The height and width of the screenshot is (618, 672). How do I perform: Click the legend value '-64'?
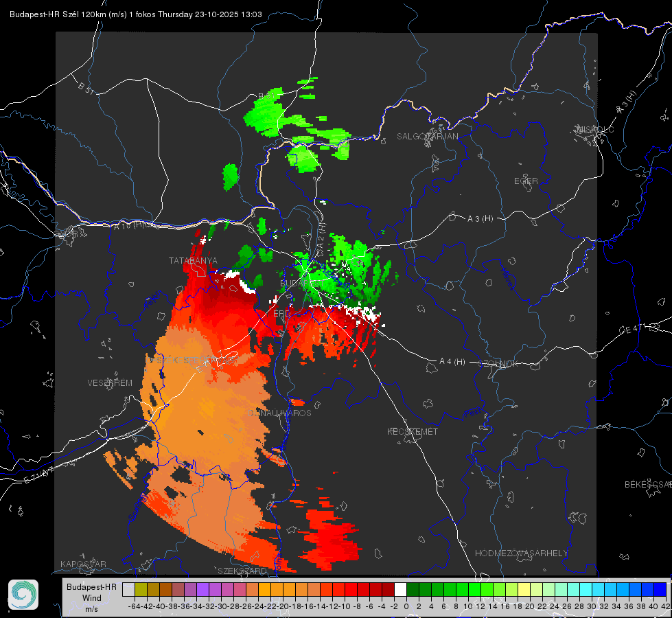coord(134,606)
